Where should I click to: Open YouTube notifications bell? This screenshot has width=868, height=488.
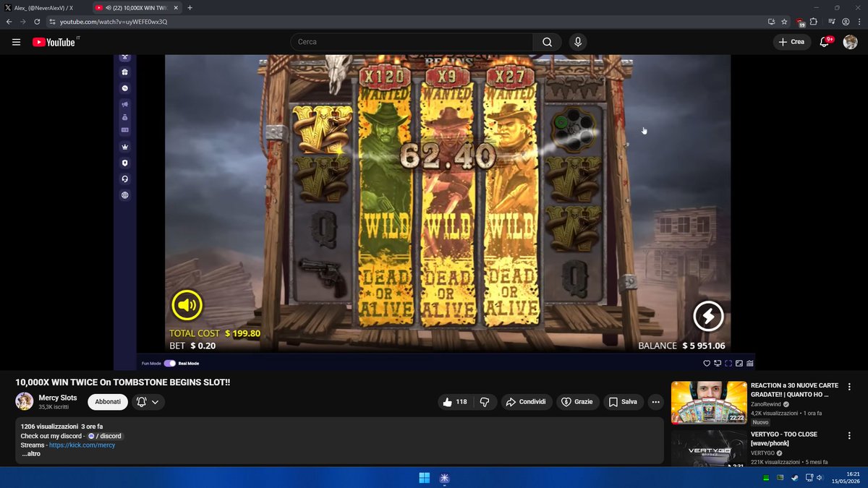825,42
